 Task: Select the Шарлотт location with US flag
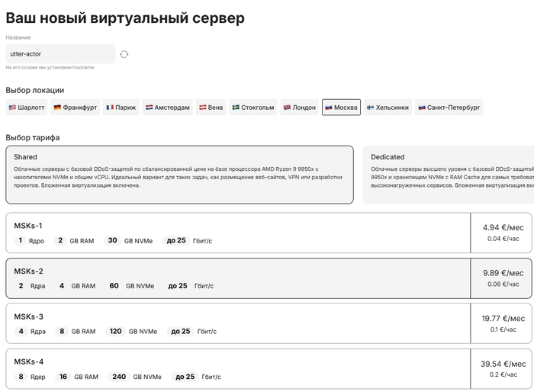click(x=27, y=108)
